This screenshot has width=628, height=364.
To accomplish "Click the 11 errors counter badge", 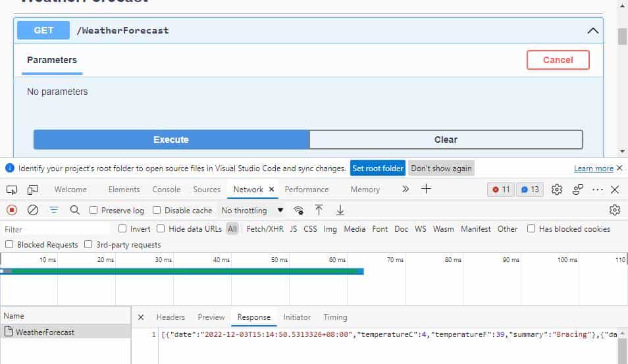I will coord(501,190).
